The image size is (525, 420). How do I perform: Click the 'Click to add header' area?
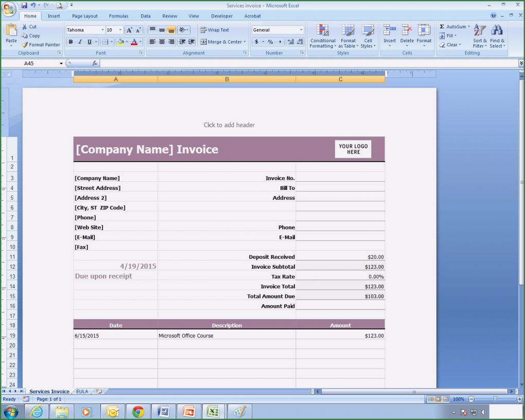(229, 125)
